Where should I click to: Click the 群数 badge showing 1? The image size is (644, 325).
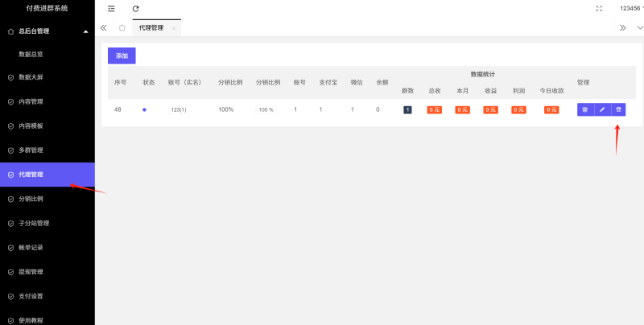pyautogui.click(x=407, y=109)
